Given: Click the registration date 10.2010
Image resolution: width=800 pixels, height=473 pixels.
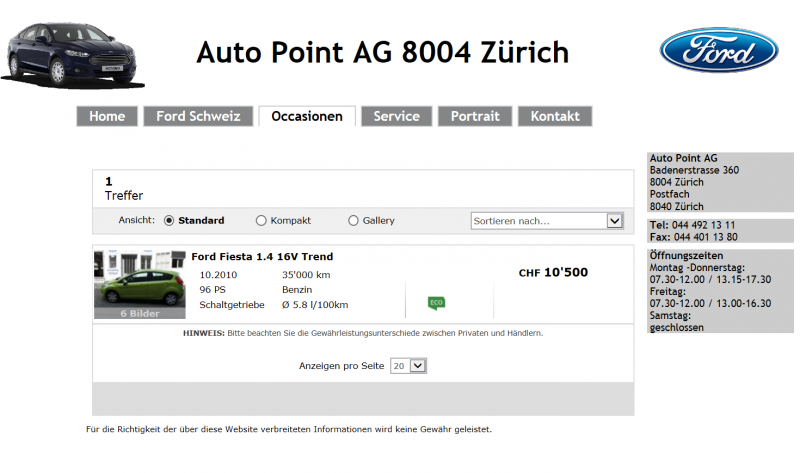Looking at the screenshot, I should tap(218, 275).
